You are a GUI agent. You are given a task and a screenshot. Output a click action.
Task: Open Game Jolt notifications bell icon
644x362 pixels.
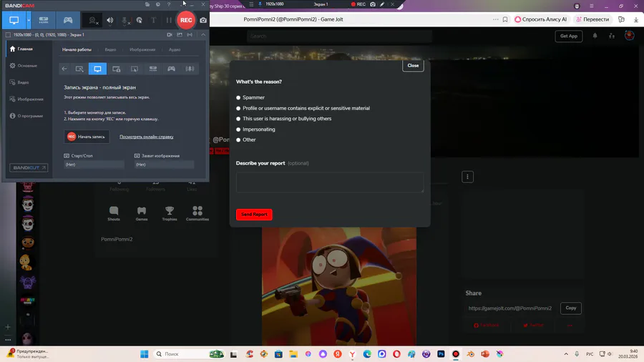click(x=595, y=36)
